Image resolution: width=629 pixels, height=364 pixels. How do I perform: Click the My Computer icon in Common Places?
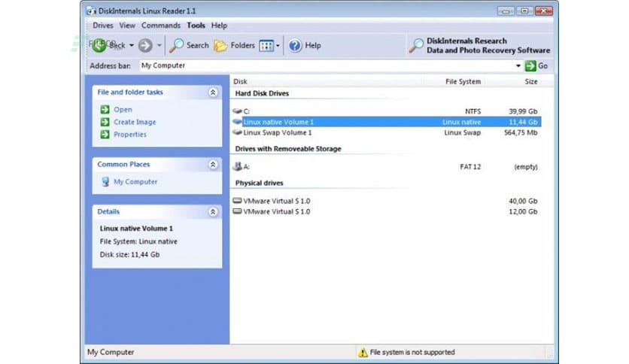(x=105, y=181)
